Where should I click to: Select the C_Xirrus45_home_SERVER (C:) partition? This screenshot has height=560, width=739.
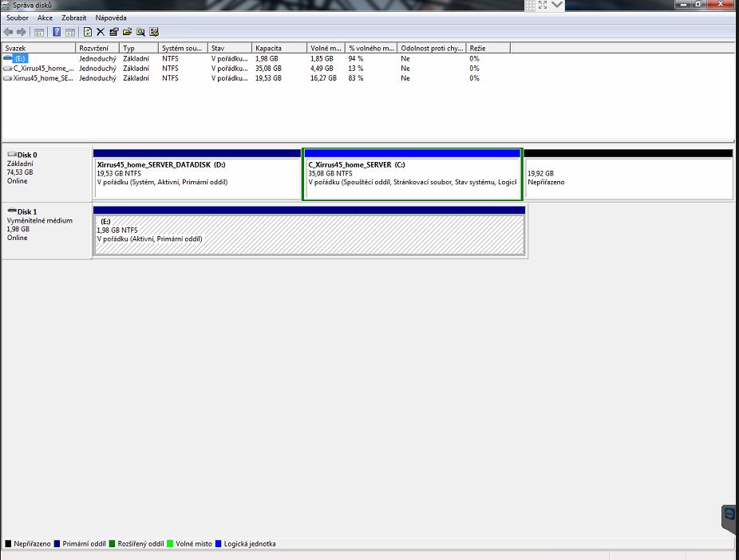[413, 174]
